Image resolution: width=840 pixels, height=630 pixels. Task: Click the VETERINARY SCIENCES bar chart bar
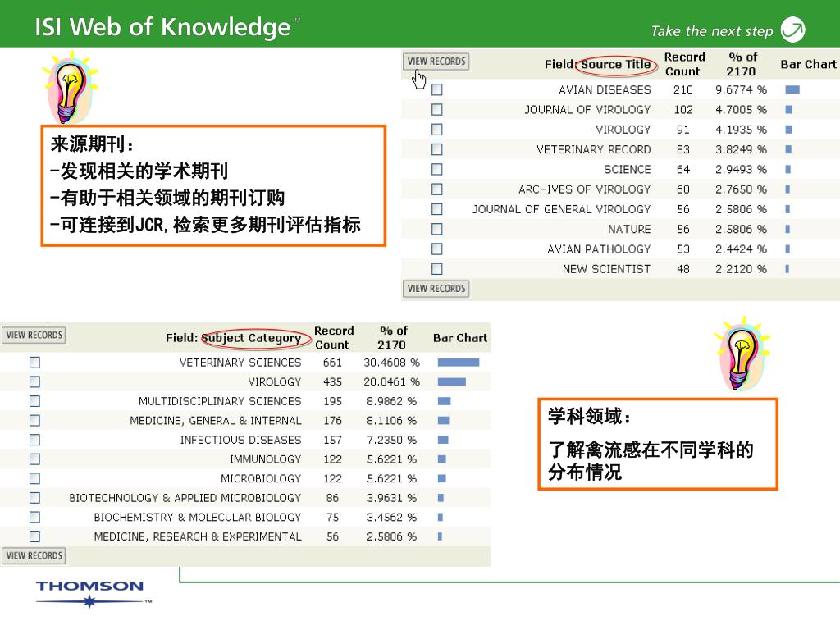(x=458, y=363)
